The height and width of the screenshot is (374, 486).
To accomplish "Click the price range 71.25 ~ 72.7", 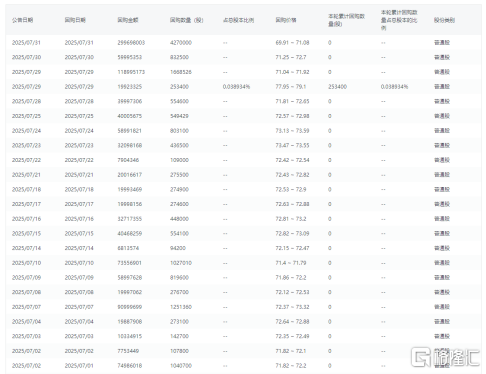I will pyautogui.click(x=291, y=57).
